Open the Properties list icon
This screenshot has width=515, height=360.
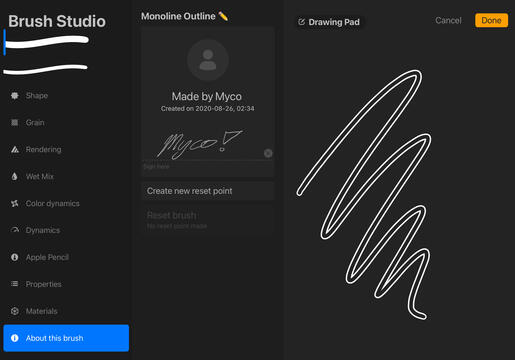[15, 284]
